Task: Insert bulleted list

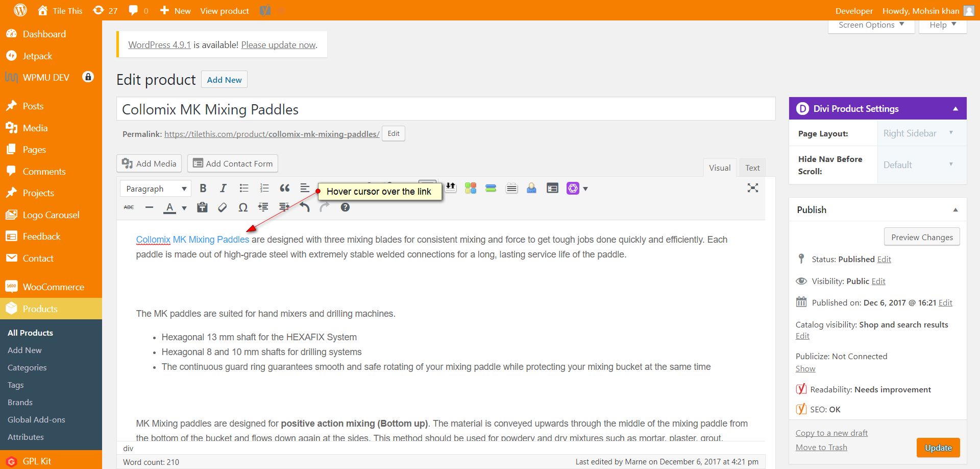Action: (243, 189)
